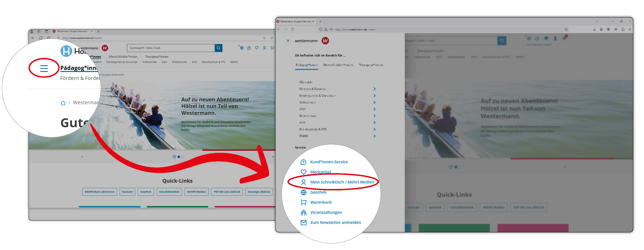Open Mein Schreibtisch / Mehr!-Medien
Image resolution: width=644 pixels, height=250 pixels.
[342, 182]
